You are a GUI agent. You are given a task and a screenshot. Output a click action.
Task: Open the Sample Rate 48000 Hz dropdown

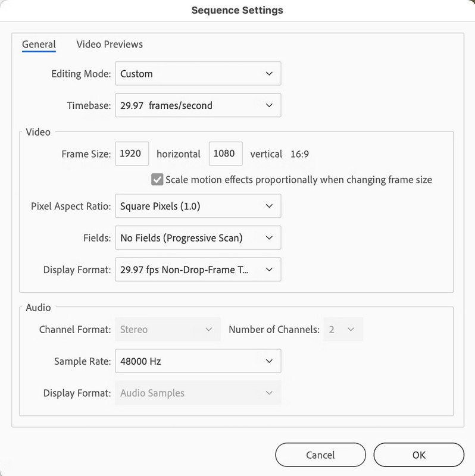[x=198, y=361]
